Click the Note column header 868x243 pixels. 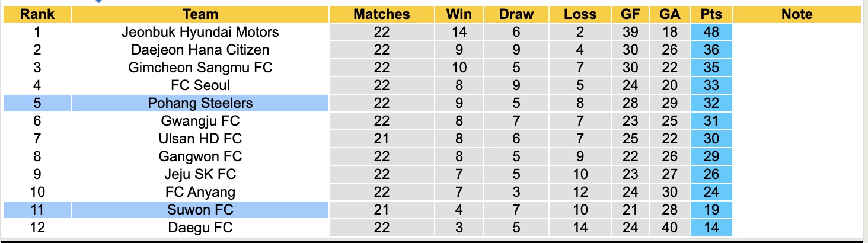click(x=797, y=14)
